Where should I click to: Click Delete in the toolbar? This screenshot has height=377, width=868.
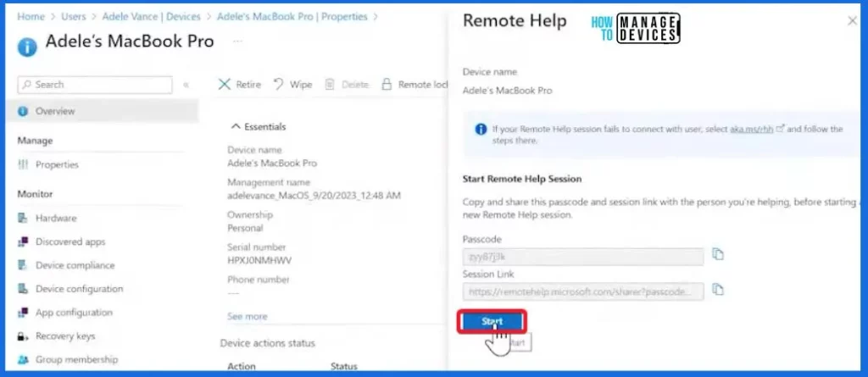(347, 85)
